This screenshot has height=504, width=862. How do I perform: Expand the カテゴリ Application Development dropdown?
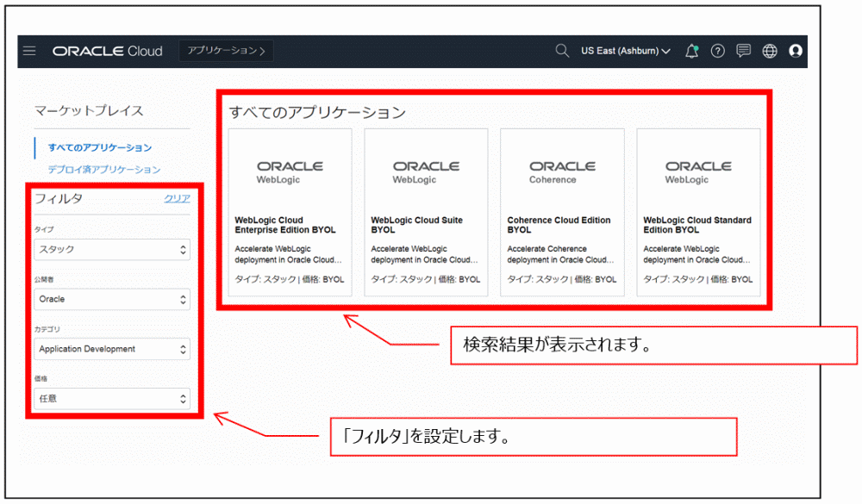point(112,348)
